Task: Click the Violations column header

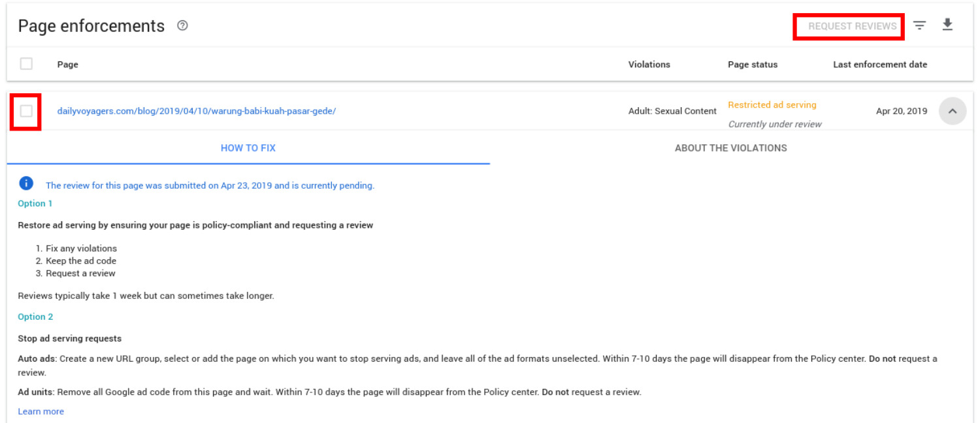Action: 649,65
